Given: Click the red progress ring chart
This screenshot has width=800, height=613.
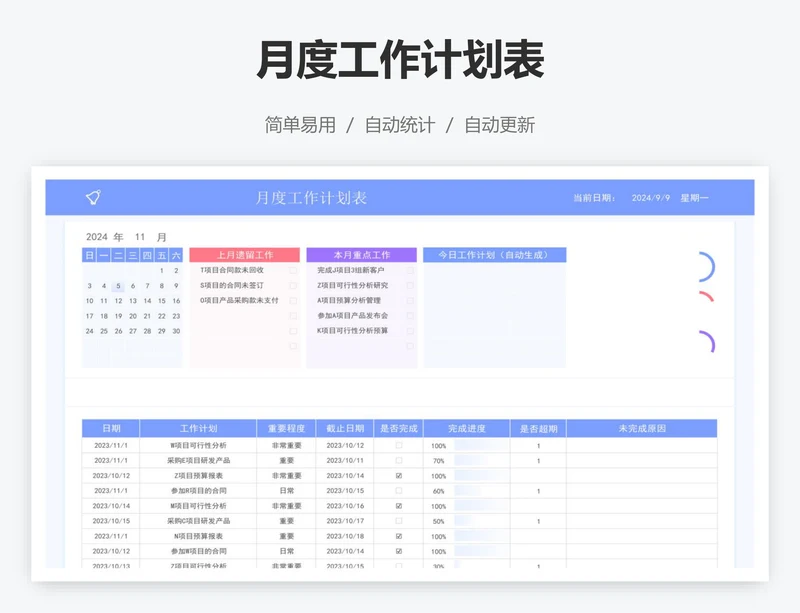Looking at the screenshot, I should (x=706, y=297).
